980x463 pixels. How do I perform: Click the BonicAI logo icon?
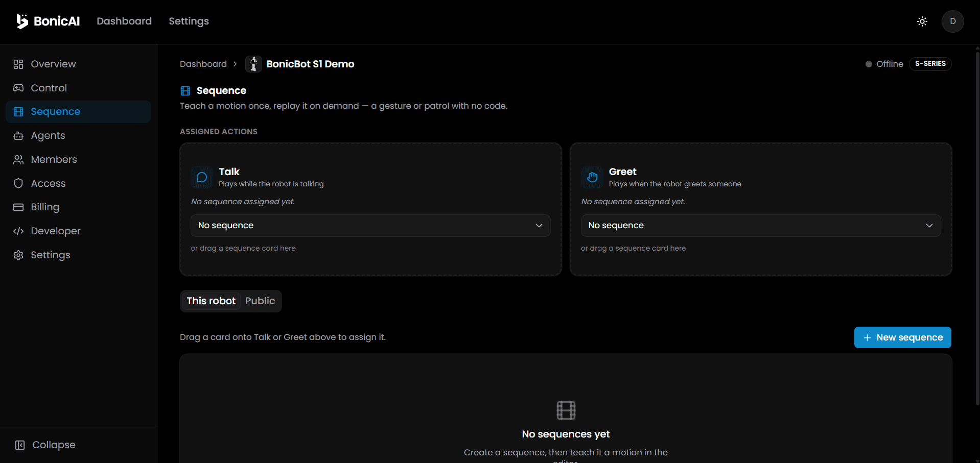pyautogui.click(x=22, y=21)
